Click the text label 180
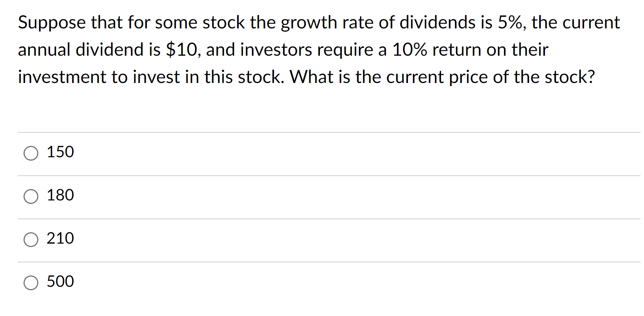Screen dimensions: 644x316 (x=60, y=196)
